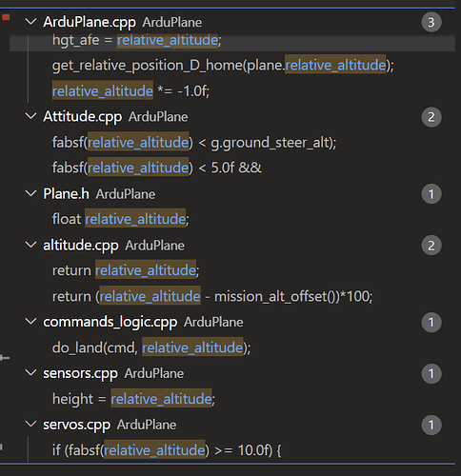Go to 'get_relative_position_D_home(plane.relative_altitude);' reference
This screenshot has height=476, width=461.
pos(223,66)
